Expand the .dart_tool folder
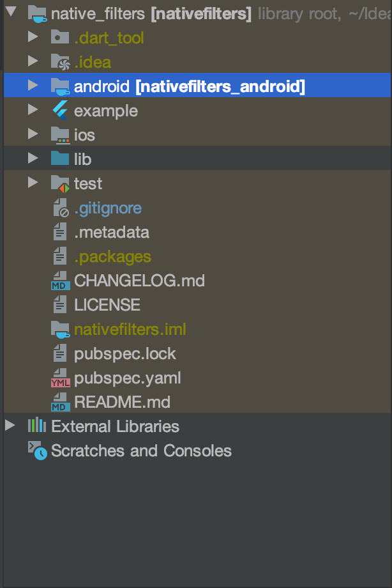This screenshot has width=392, height=588. 33,37
